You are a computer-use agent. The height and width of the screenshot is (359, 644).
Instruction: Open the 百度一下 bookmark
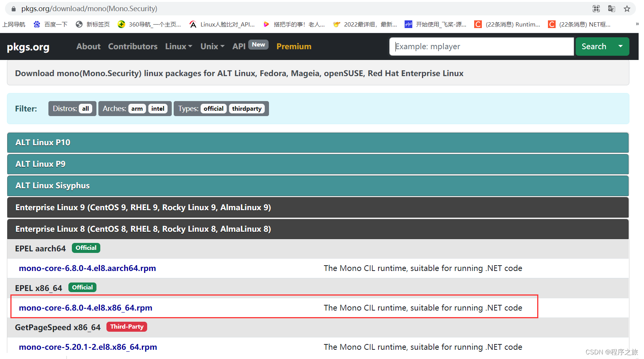[x=50, y=24]
